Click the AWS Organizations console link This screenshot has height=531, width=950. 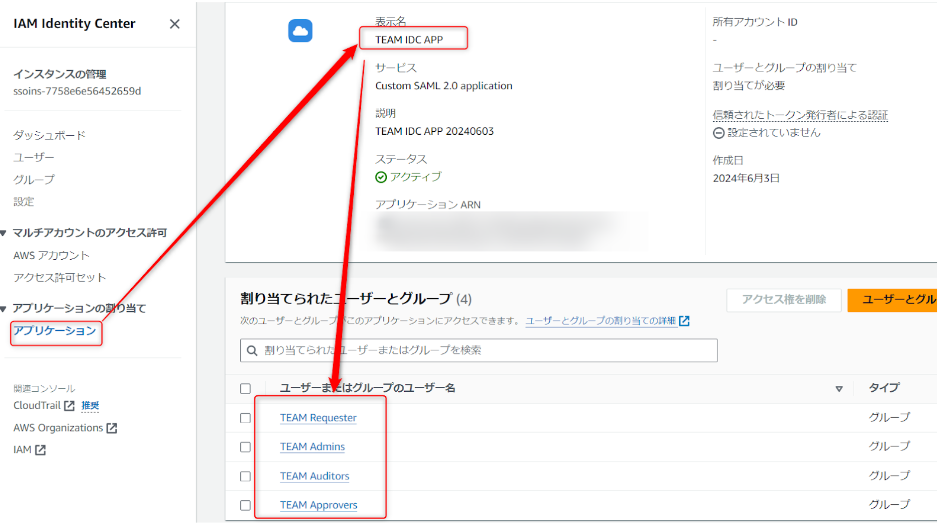pyautogui.click(x=58, y=428)
